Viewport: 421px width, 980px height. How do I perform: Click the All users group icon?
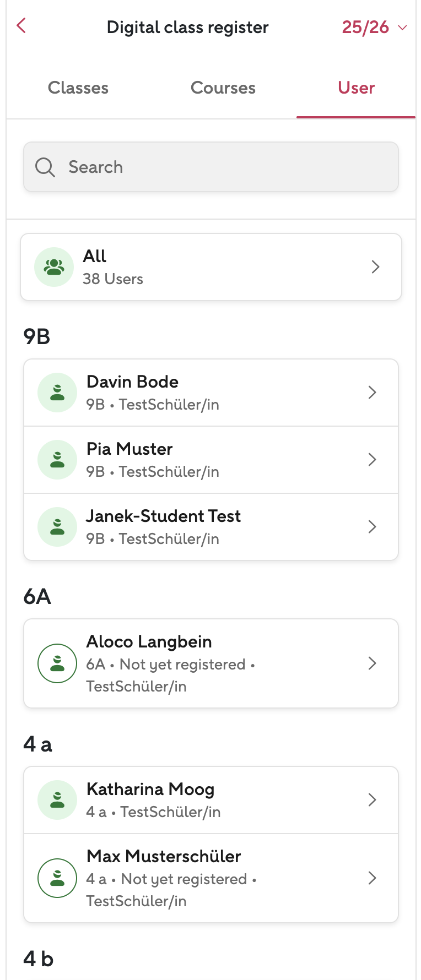tap(54, 267)
